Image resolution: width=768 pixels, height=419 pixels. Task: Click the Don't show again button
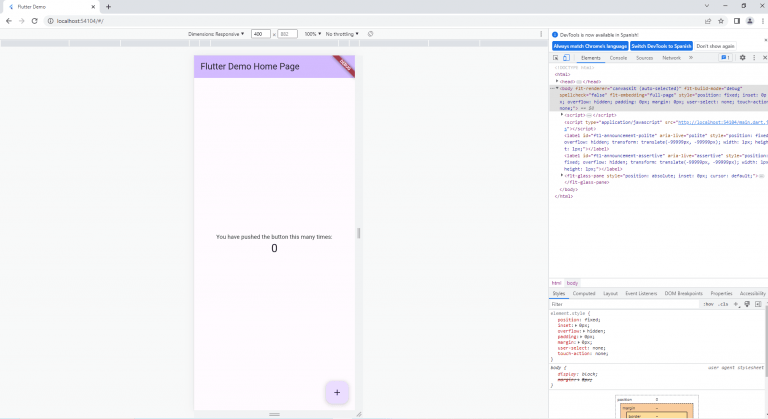[x=715, y=46]
